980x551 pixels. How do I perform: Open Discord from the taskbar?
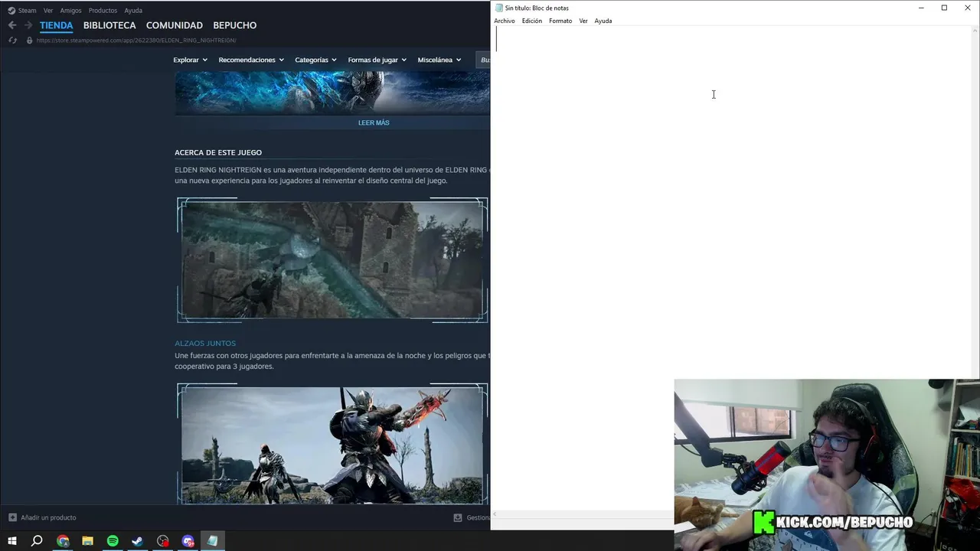pyautogui.click(x=188, y=541)
